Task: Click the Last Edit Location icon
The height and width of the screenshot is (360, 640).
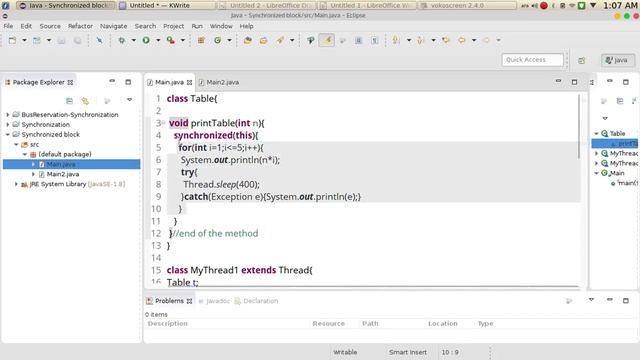Action: (446, 40)
